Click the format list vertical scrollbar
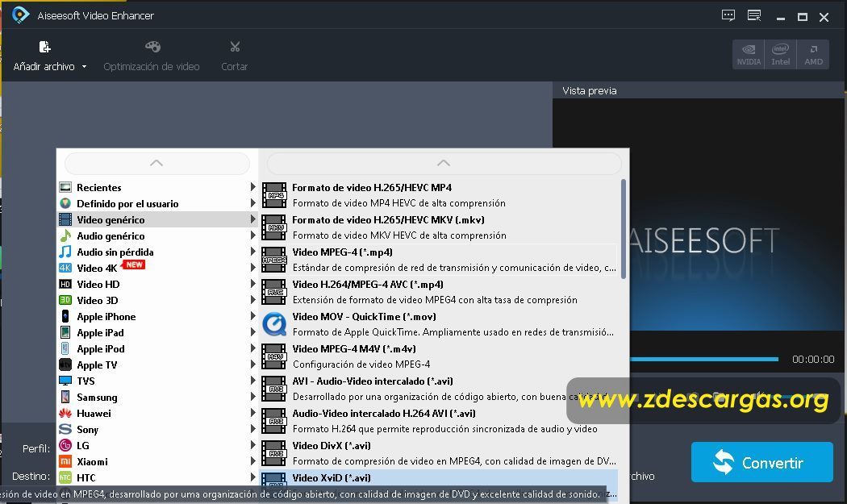847x504 pixels. (624, 229)
